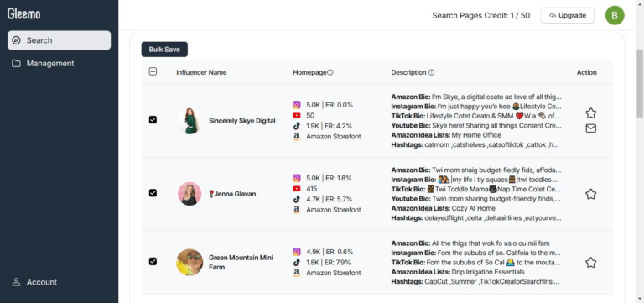Open Jenna Glavan's Instagram icon
Viewport: 644px width, 303px height.
[x=297, y=178]
